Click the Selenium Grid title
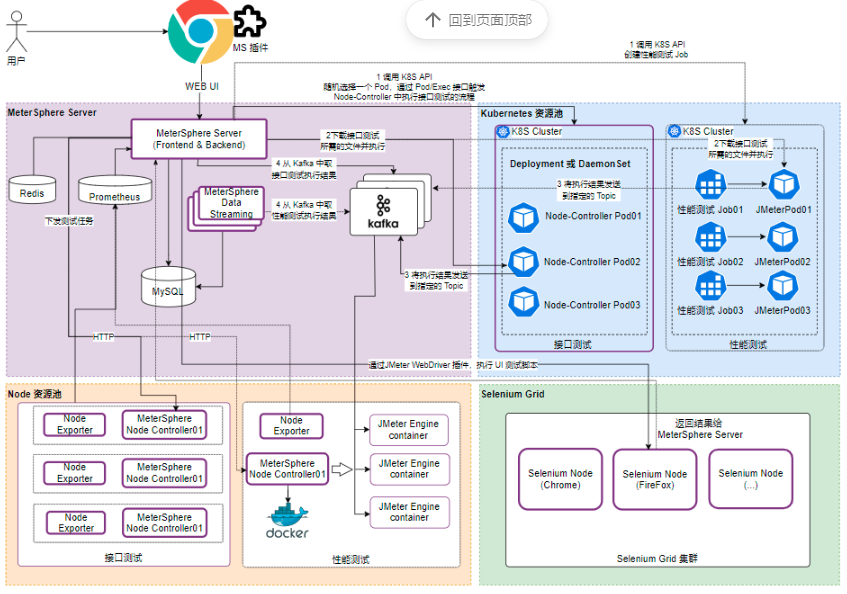 point(513,394)
